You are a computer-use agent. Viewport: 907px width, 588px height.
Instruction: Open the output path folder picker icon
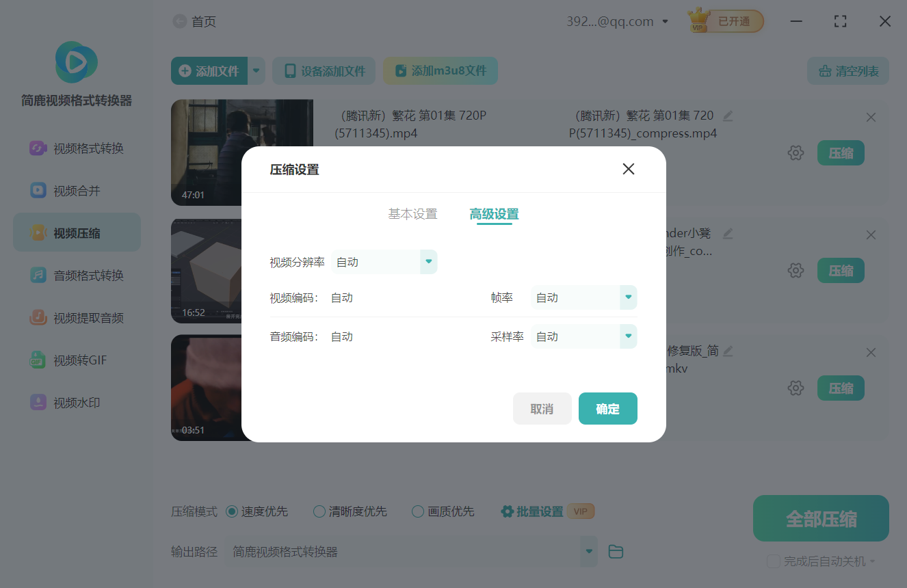(615, 551)
